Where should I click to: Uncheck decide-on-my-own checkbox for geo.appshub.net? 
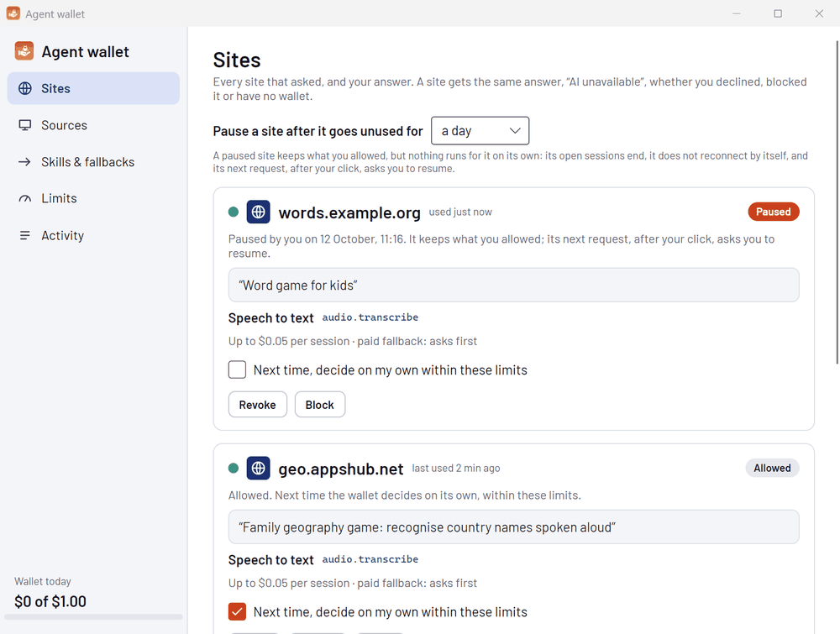click(x=237, y=611)
